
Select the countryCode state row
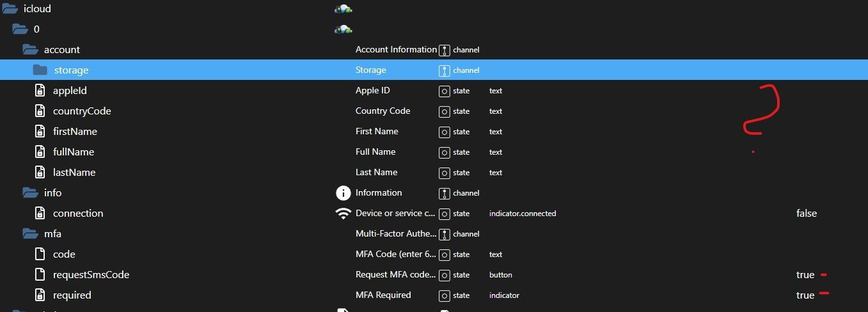(x=82, y=111)
